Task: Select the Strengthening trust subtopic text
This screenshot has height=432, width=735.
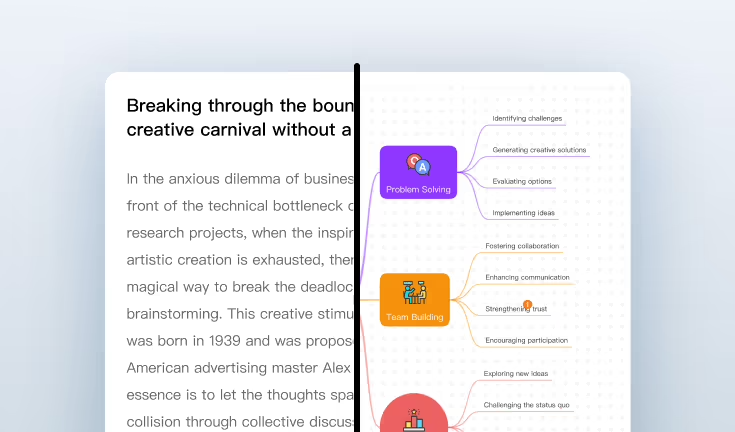Action: pyautogui.click(x=516, y=310)
